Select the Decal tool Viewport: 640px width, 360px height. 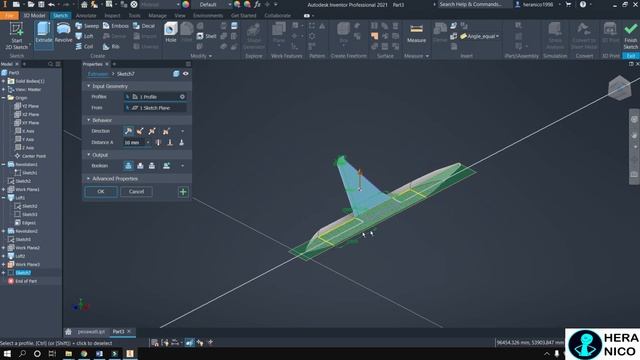[x=144, y=26]
